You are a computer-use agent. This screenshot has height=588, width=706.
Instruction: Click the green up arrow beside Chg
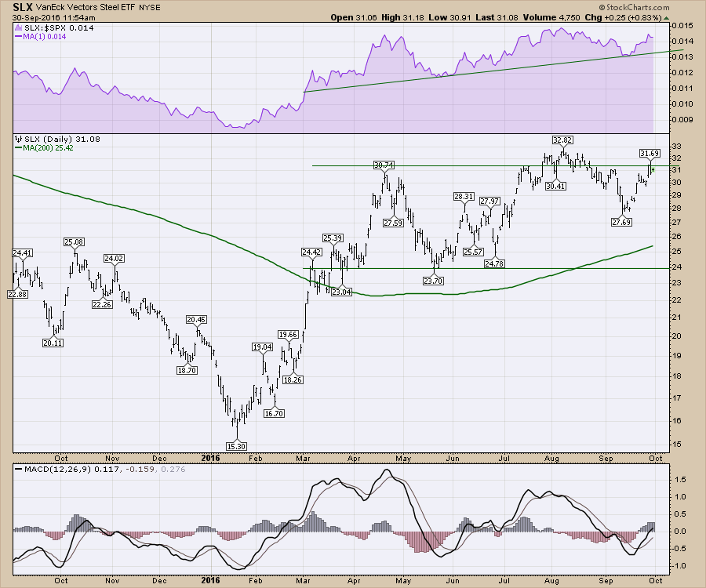[x=666, y=18]
